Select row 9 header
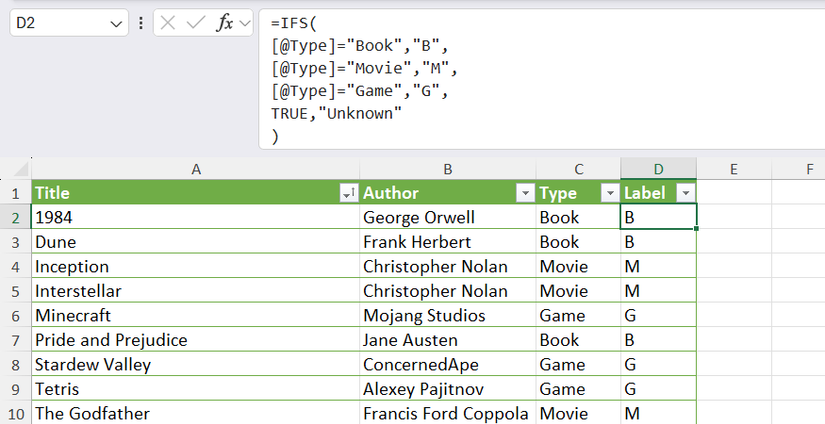Screen dimensions: 825x424 click(x=15, y=389)
